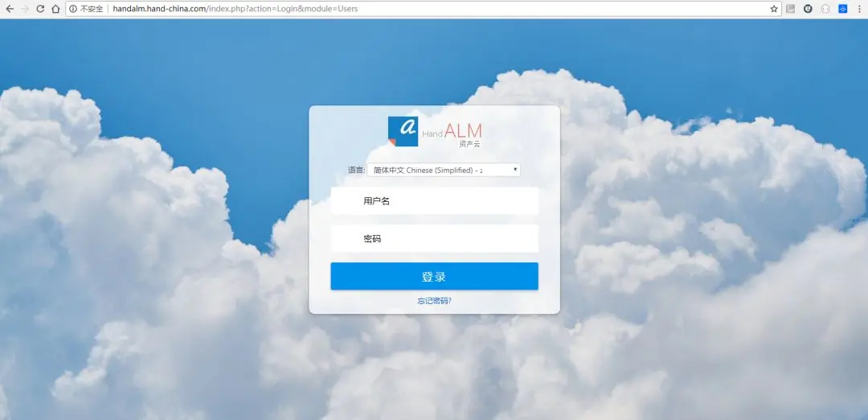Click the 语言: label text

356,170
